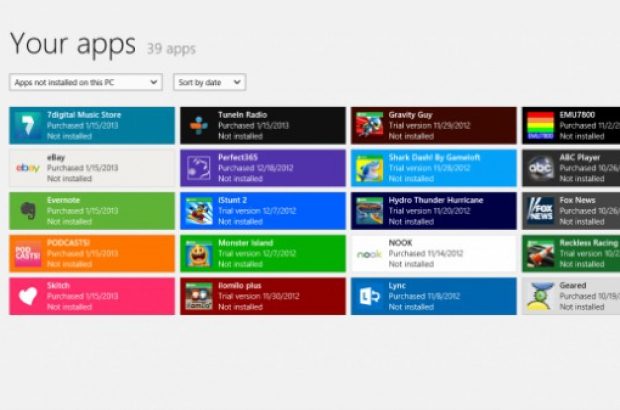The height and width of the screenshot is (410, 620).
Task: Click the Skitch heart icon
Action: click(27, 296)
